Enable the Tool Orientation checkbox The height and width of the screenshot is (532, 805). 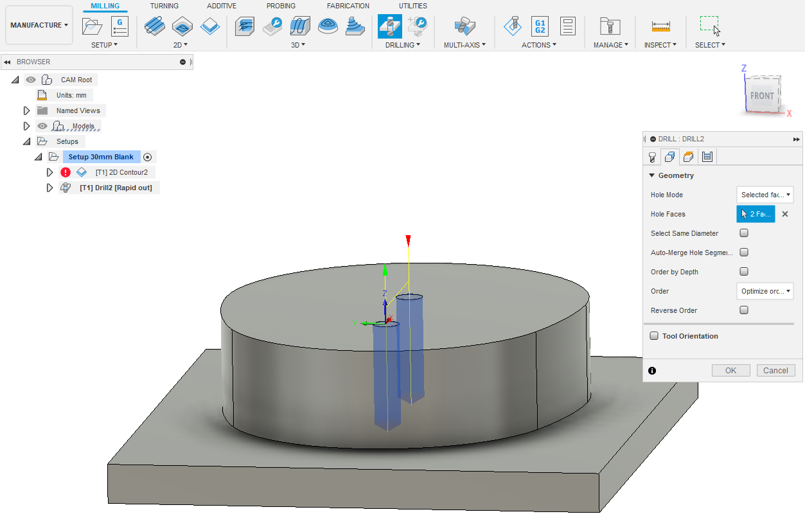click(654, 336)
